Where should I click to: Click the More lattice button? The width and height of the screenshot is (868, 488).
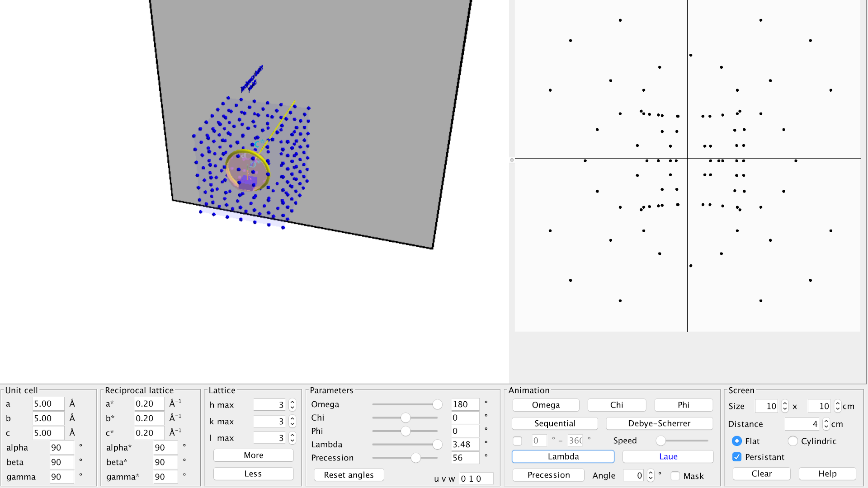(253, 455)
